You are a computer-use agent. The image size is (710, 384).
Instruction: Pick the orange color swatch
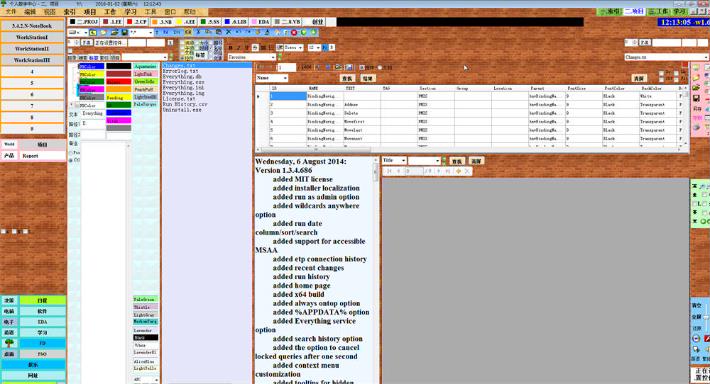[119, 90]
